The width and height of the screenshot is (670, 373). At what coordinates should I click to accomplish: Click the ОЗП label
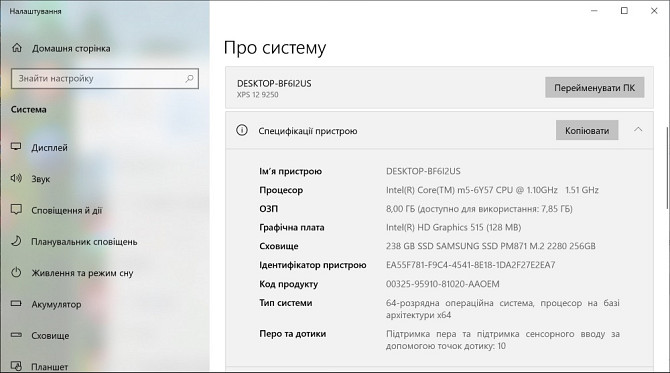[x=269, y=209]
